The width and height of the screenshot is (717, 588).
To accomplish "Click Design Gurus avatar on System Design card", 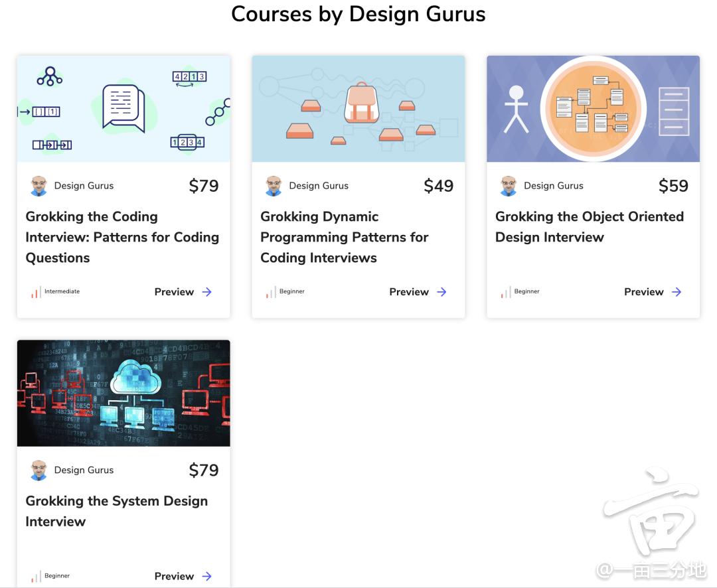I will [39, 470].
